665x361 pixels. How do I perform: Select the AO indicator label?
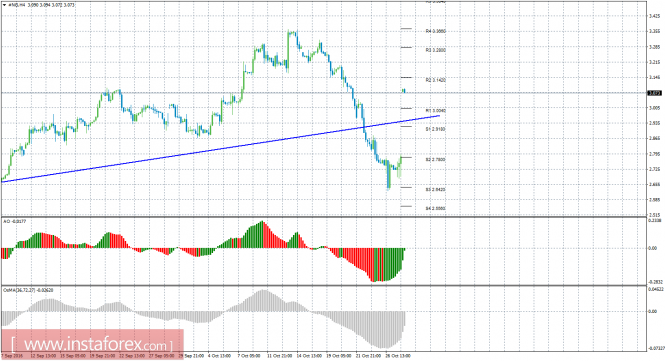tap(14, 221)
